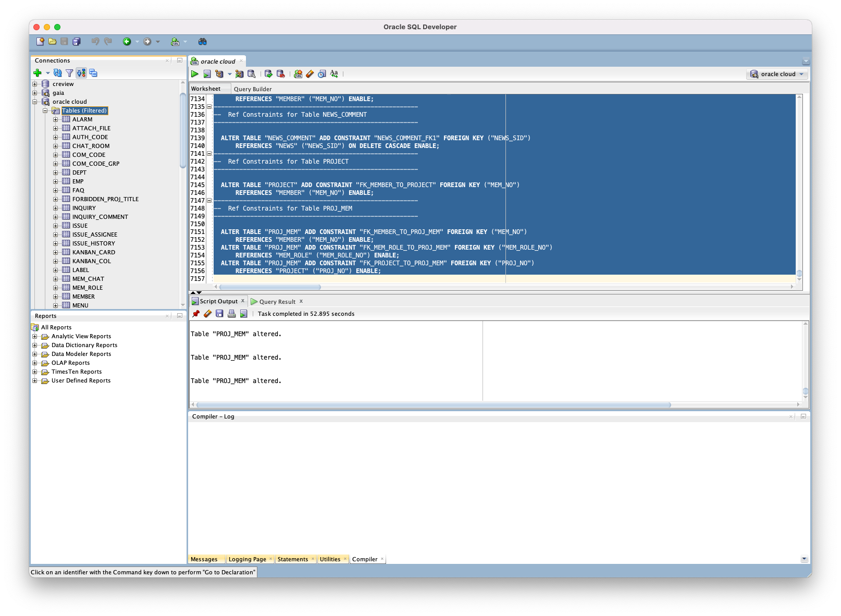The image size is (841, 616).
Task: Run statement with green play button
Action: click(195, 74)
